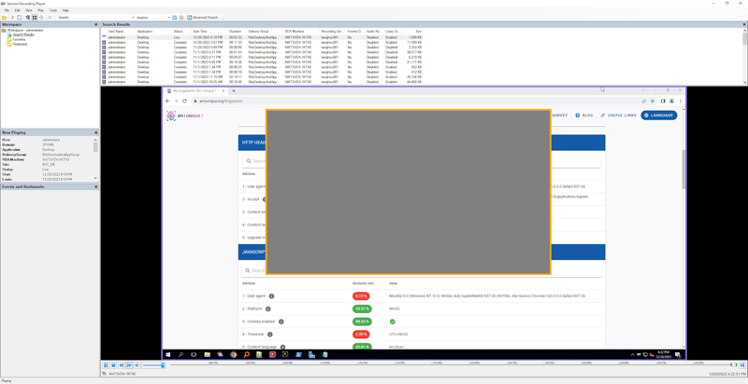Select Search Results in Workspace tree

(23, 35)
